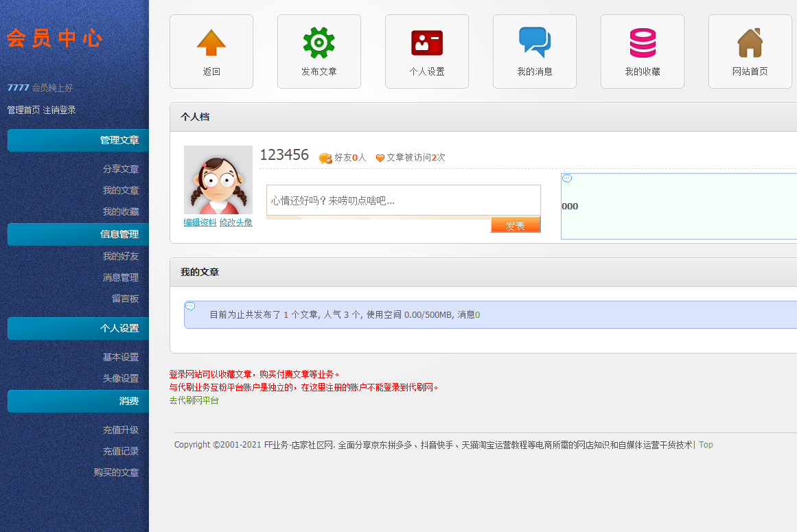Open the blue chat 我的消息 icon

tap(535, 43)
